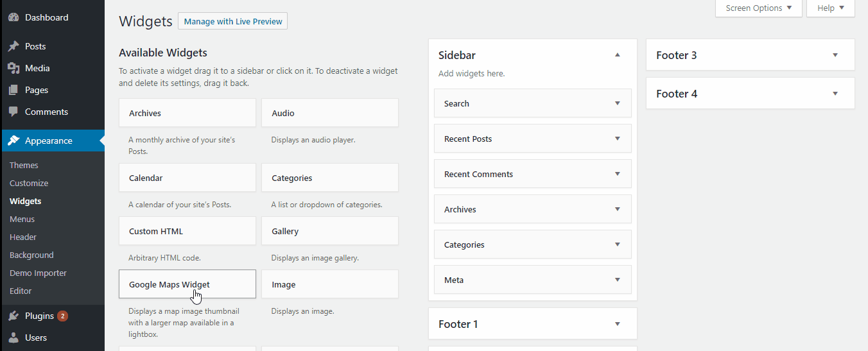Open the Background submenu link
868x351 pixels.
pyautogui.click(x=31, y=255)
